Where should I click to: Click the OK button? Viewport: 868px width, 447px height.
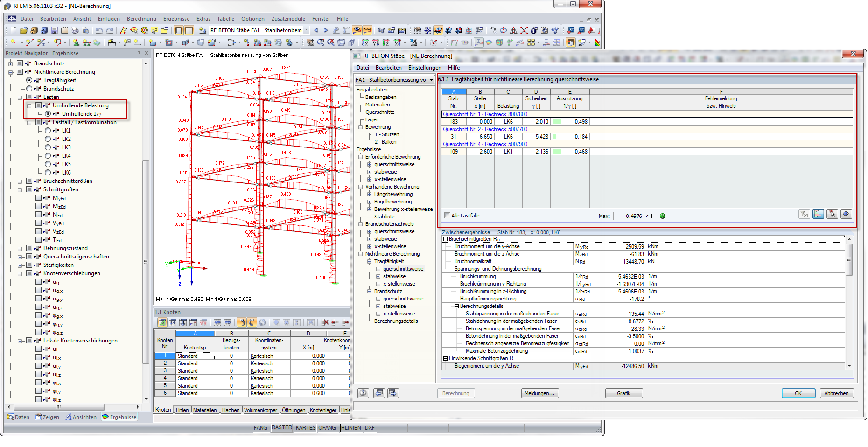point(798,393)
